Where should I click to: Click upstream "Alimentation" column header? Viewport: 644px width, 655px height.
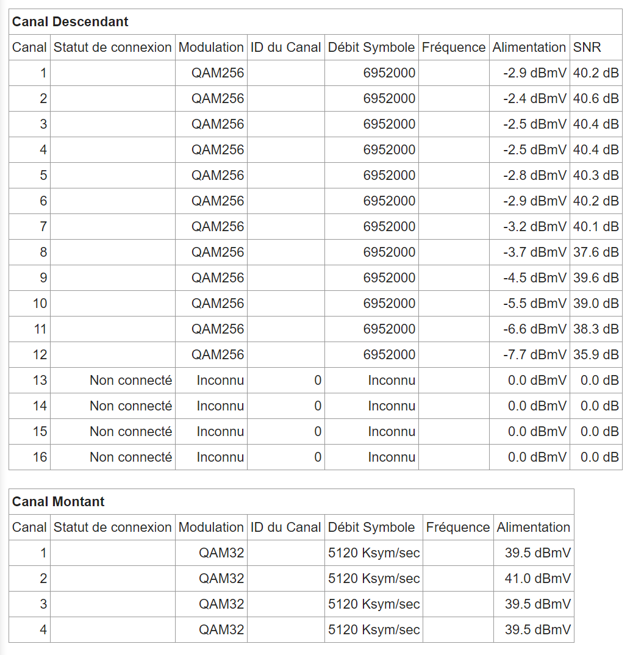click(534, 527)
